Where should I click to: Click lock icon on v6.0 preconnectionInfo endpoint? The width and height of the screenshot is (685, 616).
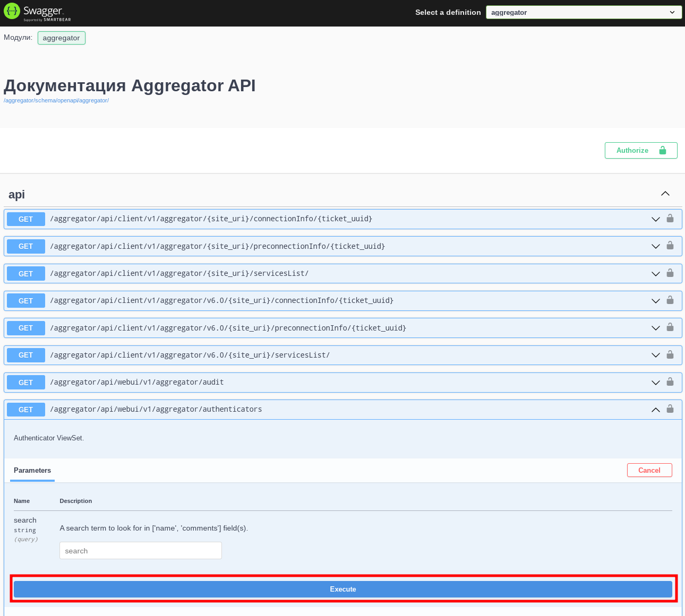coord(670,327)
